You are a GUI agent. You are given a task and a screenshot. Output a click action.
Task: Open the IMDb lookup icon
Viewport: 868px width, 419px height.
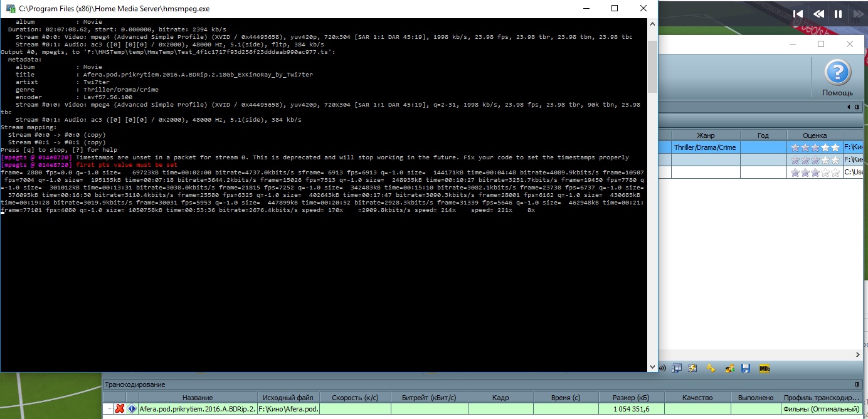pos(764,368)
